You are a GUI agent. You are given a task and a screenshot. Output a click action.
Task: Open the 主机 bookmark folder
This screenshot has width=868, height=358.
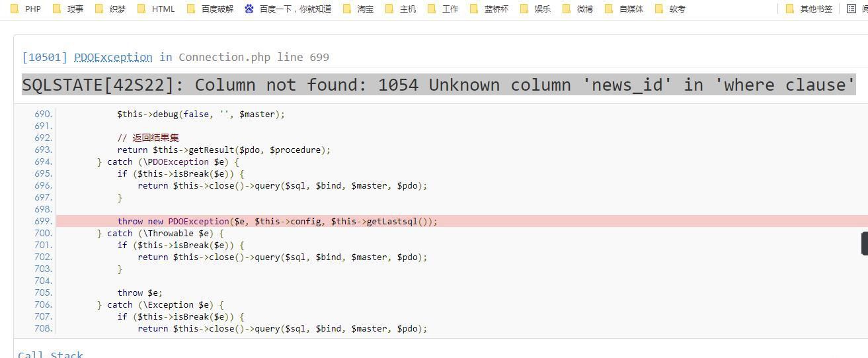(401, 9)
